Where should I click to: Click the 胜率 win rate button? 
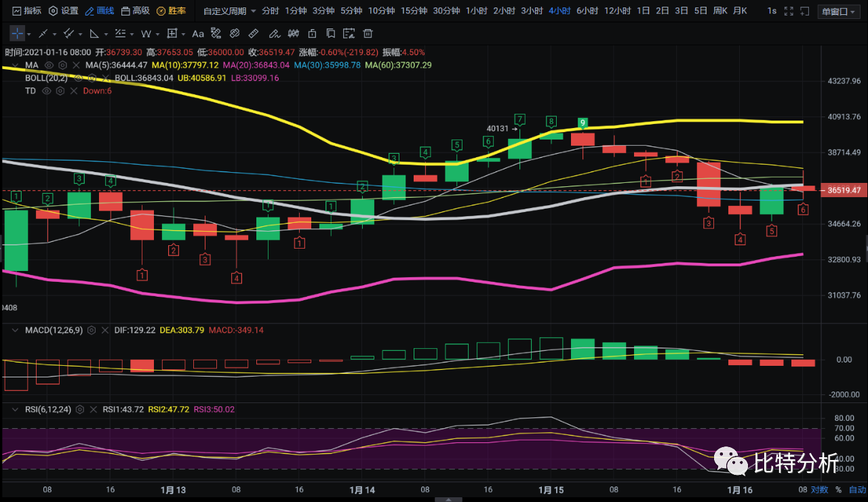pos(171,11)
